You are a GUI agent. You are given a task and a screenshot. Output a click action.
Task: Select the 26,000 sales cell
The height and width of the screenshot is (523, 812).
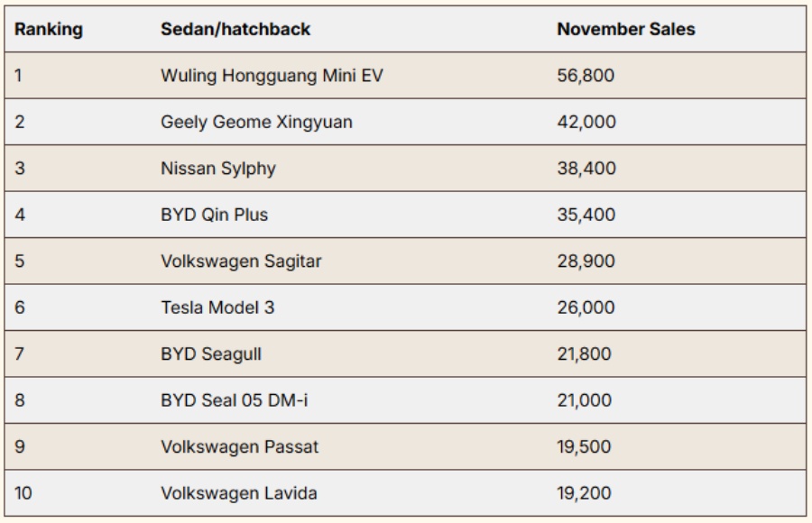point(586,307)
